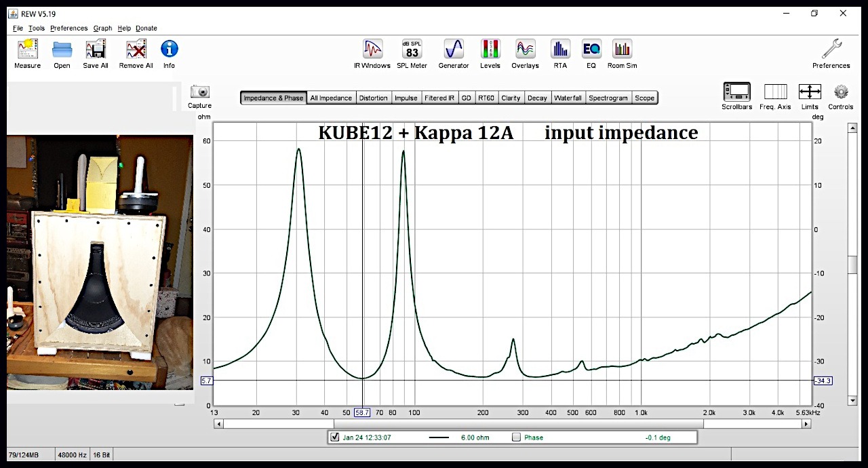Select the Impedance & Phase tab
Screen dimensions: 868x468
[273, 98]
